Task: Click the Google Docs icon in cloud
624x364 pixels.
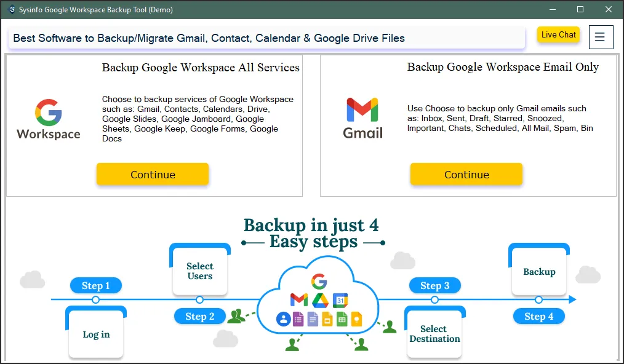Action: (313, 319)
